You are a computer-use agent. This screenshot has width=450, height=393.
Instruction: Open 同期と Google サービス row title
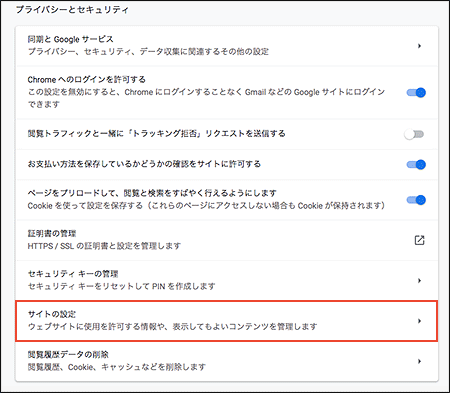(x=70, y=39)
